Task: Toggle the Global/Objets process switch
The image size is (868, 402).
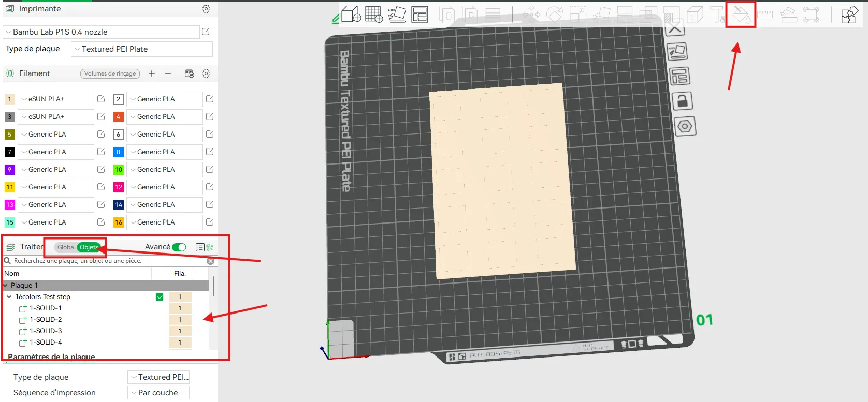Action: click(x=78, y=247)
